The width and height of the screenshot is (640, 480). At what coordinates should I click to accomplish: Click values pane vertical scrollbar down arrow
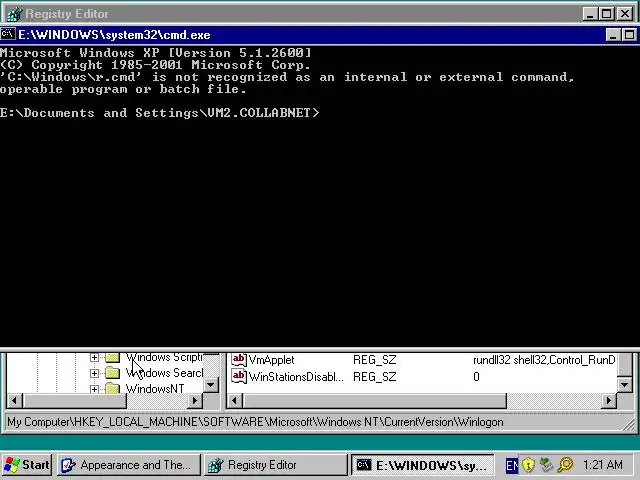625,384
